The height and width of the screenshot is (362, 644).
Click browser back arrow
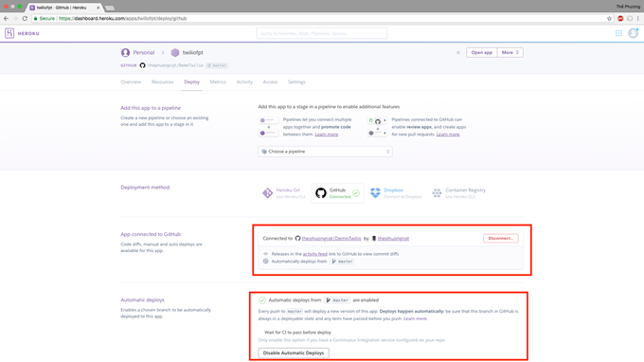[6, 19]
